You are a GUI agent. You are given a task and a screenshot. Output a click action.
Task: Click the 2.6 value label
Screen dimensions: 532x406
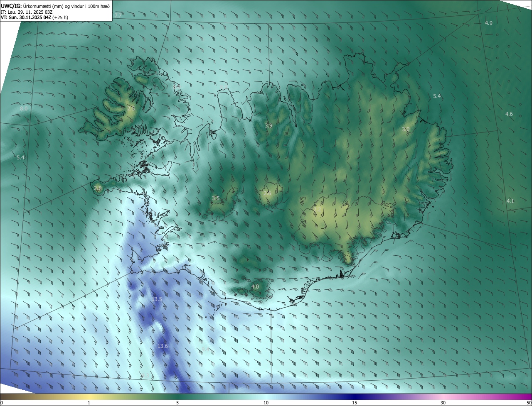pos(267,193)
